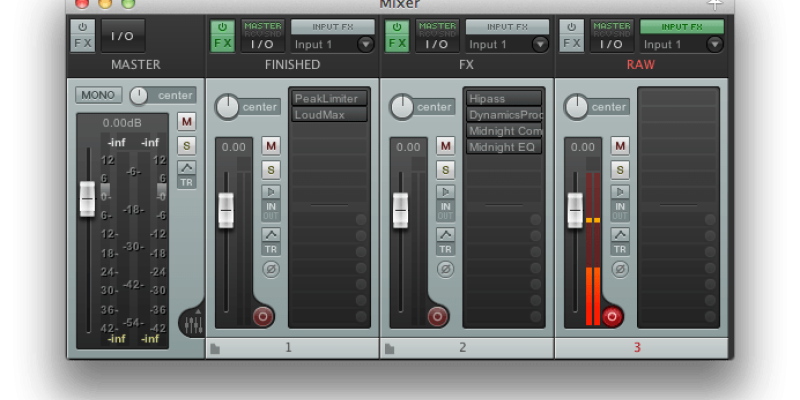Open the master track I/O routing button

click(122, 36)
